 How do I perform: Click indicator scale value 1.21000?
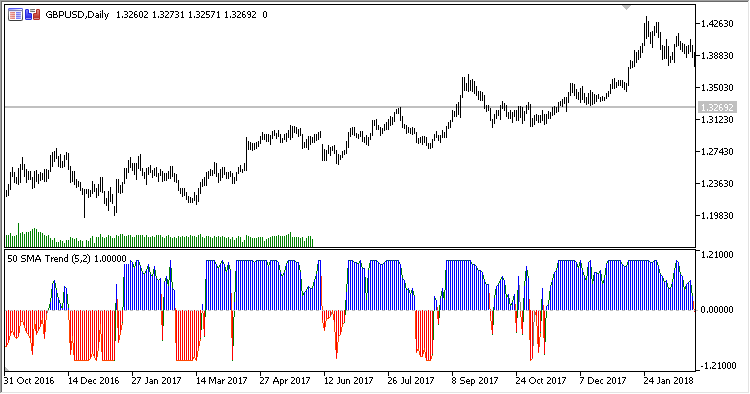click(x=717, y=255)
